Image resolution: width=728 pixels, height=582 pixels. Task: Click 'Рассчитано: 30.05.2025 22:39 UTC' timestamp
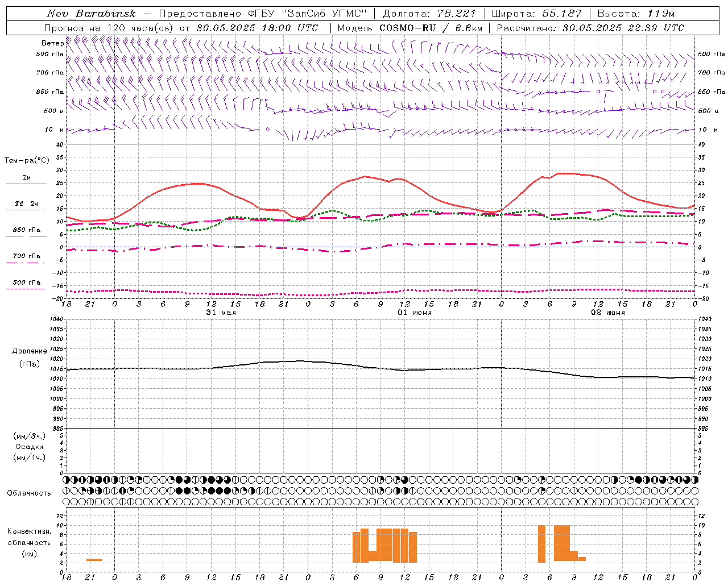pyautogui.click(x=590, y=28)
